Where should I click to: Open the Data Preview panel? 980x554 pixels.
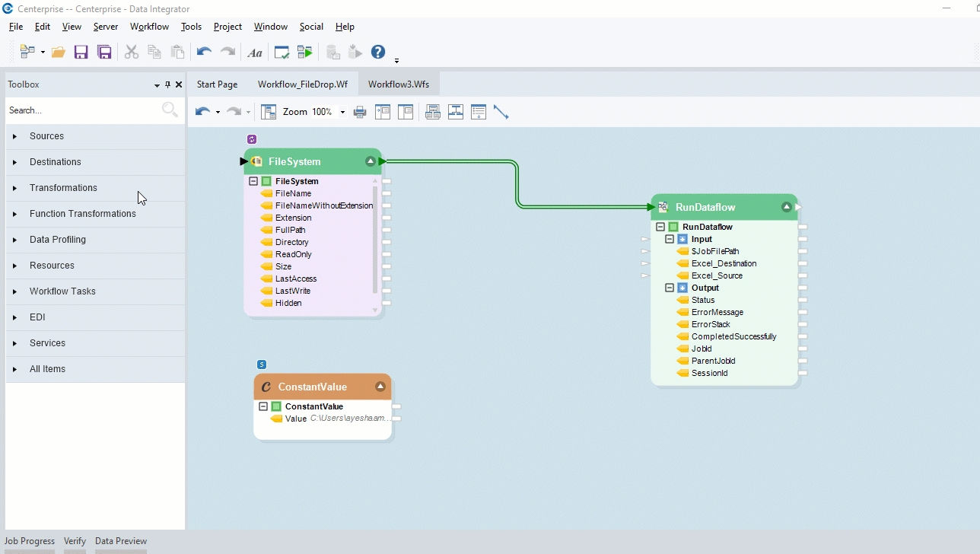[120, 541]
